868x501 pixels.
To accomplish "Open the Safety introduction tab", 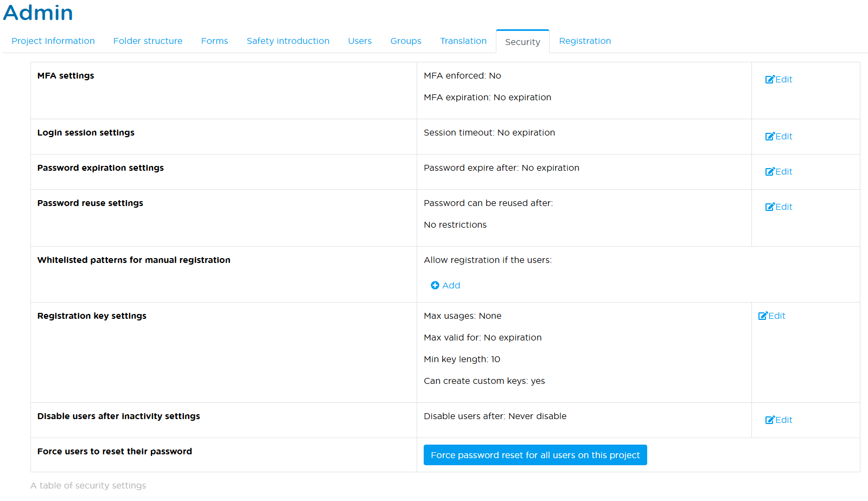I will click(288, 41).
